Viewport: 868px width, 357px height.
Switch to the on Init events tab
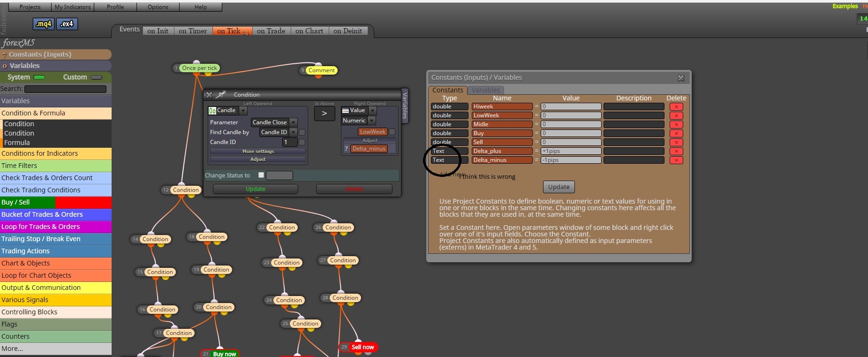[158, 31]
